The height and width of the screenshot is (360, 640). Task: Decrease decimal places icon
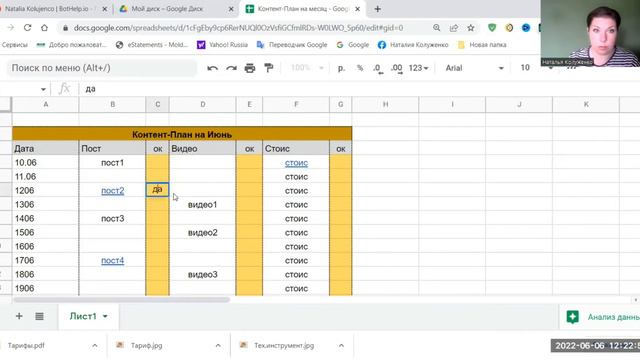(x=378, y=68)
